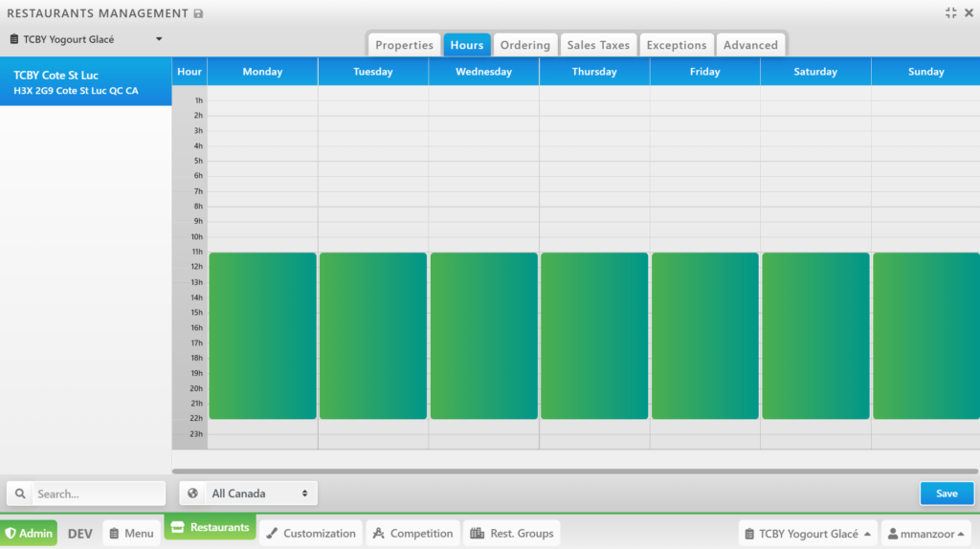Click the Admin shield badge
Screen dimensions: 980x549
(x=29, y=534)
